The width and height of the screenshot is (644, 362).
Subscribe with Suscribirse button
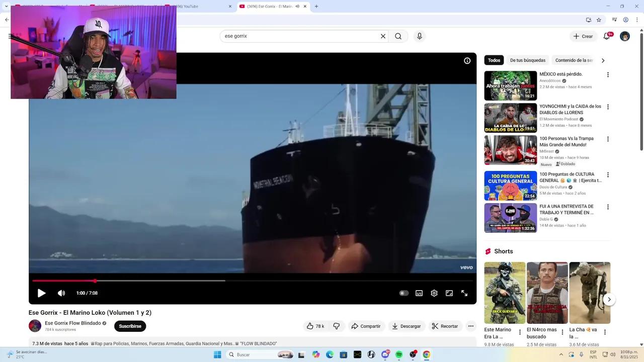point(130,326)
